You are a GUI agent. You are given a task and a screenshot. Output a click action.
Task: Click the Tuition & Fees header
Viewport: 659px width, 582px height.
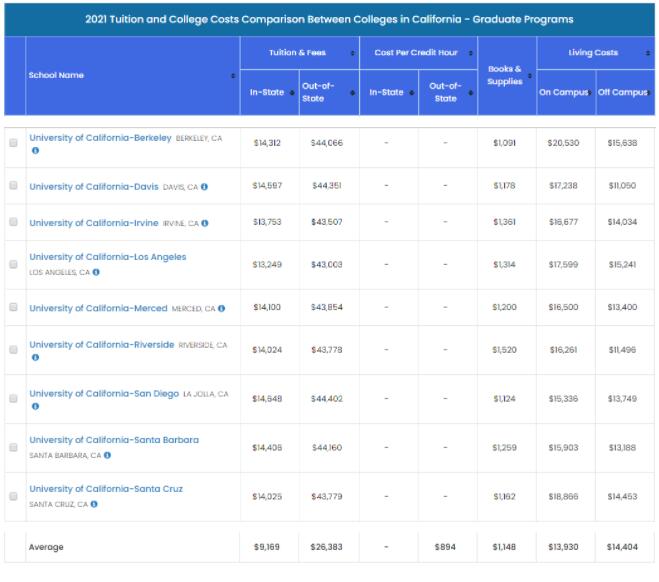(299, 53)
